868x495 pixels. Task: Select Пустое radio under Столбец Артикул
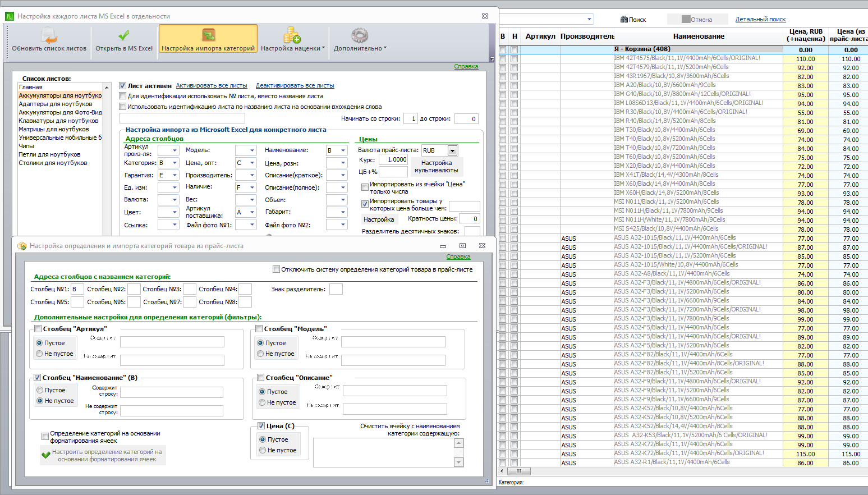pos(39,343)
